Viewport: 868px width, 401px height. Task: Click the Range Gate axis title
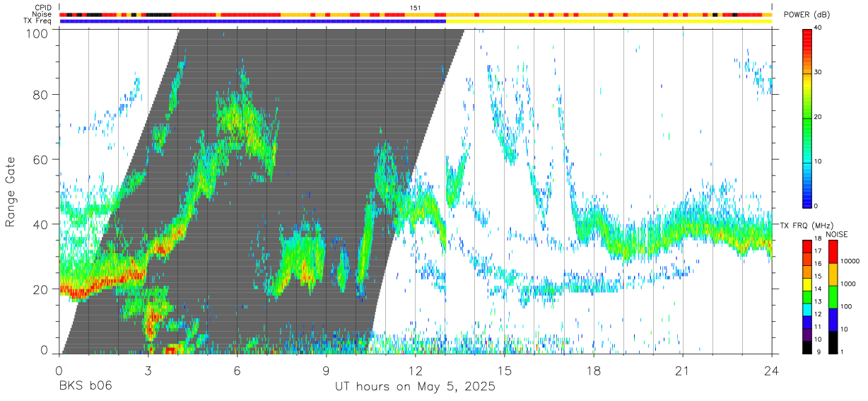[x=11, y=192]
